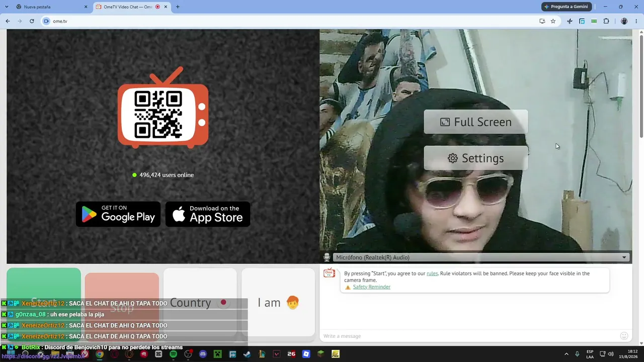Screen dimensions: 644x362
Task: Open the I am gender selector
Action: (x=278, y=302)
